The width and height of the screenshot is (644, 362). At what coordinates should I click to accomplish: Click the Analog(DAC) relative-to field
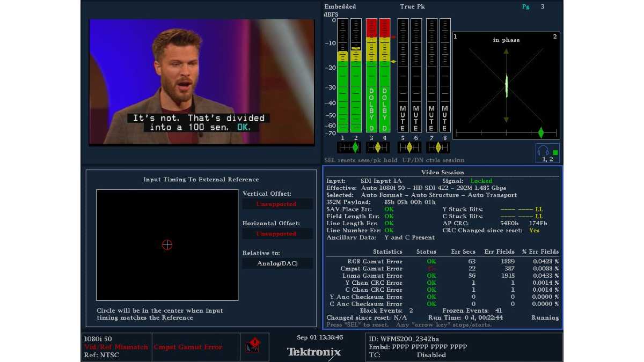pyautogui.click(x=277, y=263)
